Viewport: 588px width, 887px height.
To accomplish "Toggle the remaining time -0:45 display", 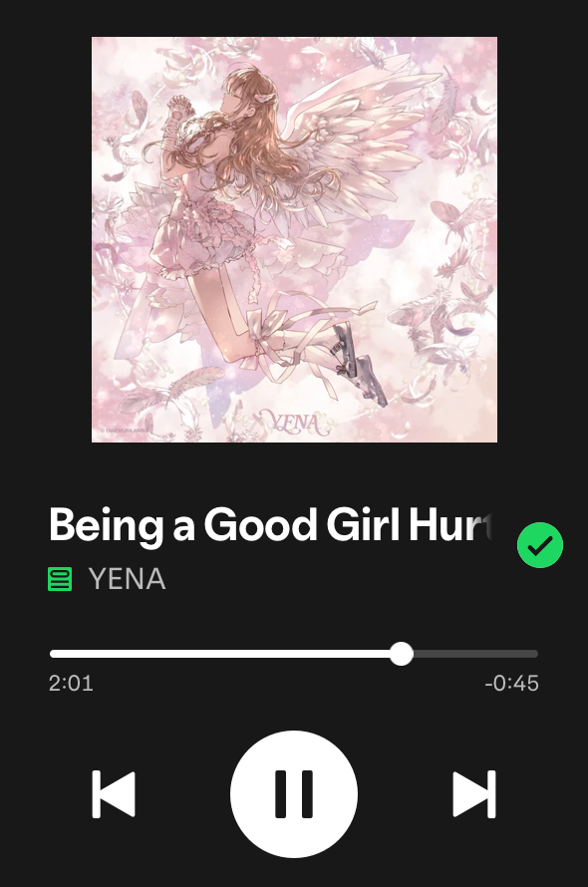I will coord(511,684).
